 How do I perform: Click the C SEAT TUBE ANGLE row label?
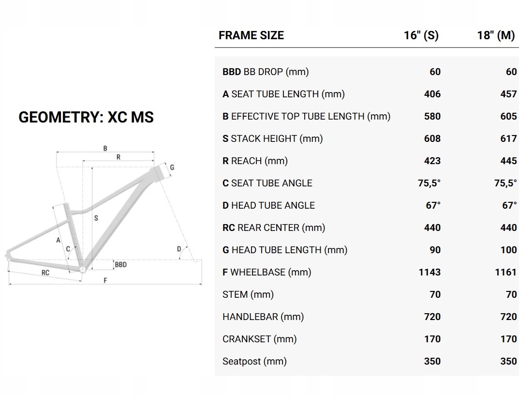pos(267,183)
